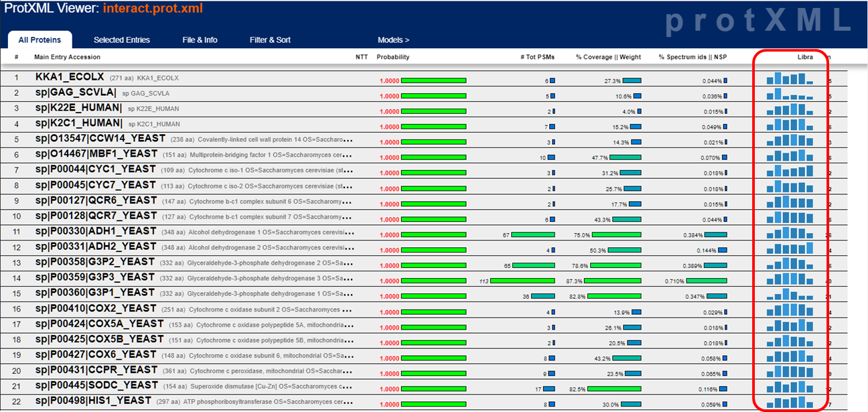
Task: Open protein entry sp|P00127|QCR6_YEAST
Action: coord(96,200)
